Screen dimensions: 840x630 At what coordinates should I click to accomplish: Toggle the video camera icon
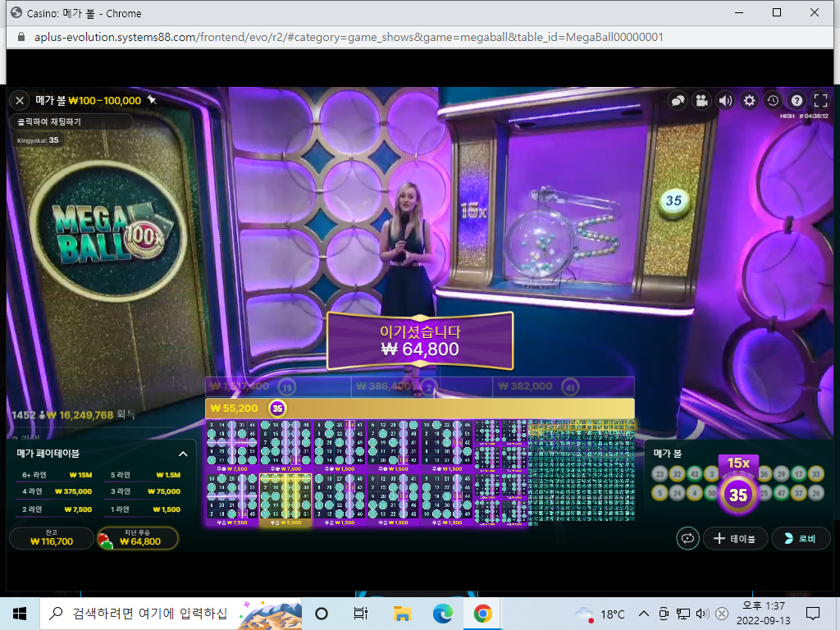(701, 100)
